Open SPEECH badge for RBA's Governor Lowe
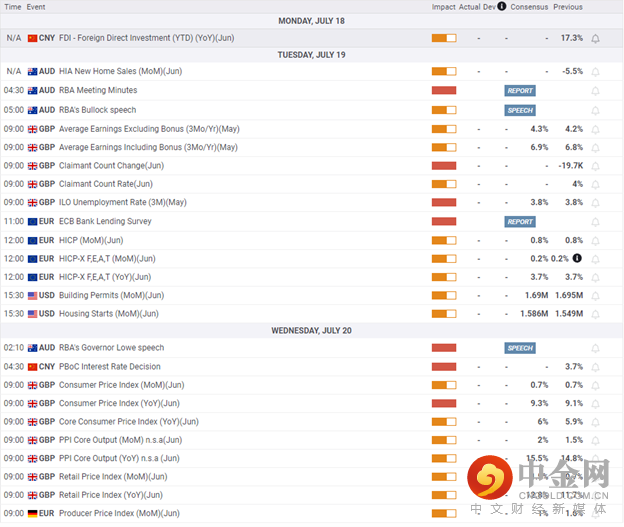 (x=520, y=348)
